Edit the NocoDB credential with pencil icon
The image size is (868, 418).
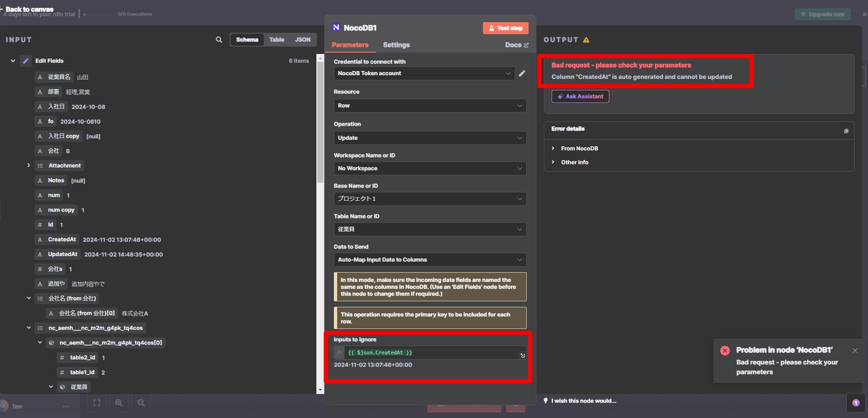click(522, 73)
